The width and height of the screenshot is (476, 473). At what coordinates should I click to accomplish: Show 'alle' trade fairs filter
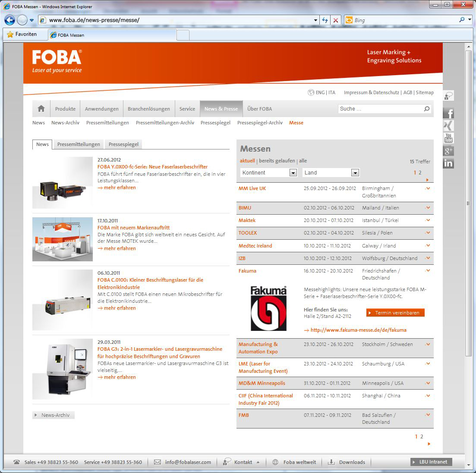[303, 161]
